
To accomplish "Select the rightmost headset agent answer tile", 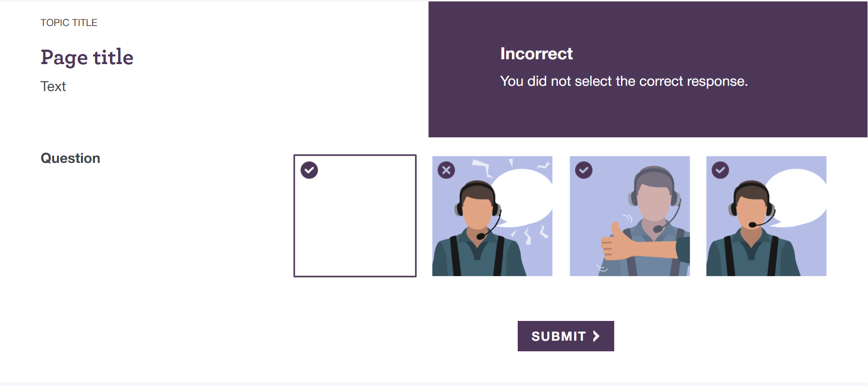I will [766, 216].
